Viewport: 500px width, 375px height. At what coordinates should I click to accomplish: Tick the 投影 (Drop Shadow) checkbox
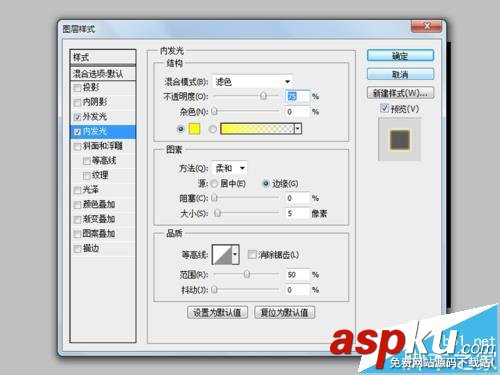coord(77,88)
